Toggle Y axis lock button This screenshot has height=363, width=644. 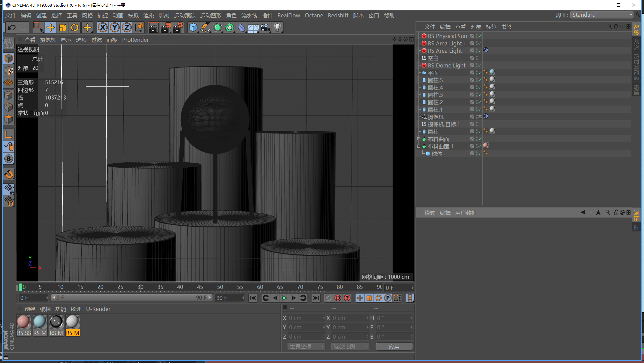tap(115, 27)
